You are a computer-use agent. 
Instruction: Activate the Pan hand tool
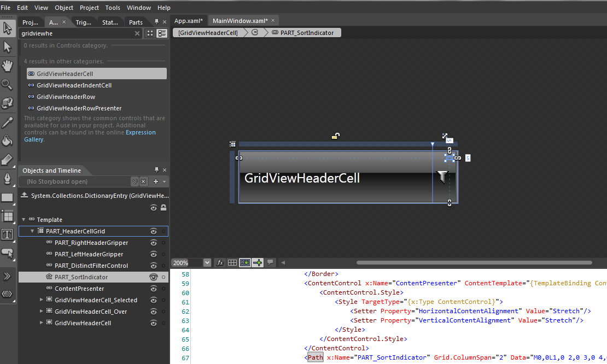(7, 66)
